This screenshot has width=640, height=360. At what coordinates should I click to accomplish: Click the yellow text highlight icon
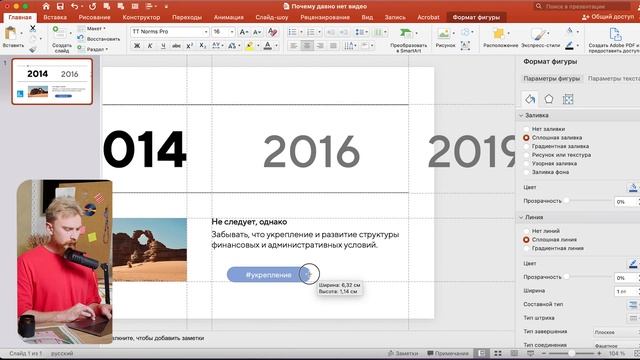pos(249,46)
